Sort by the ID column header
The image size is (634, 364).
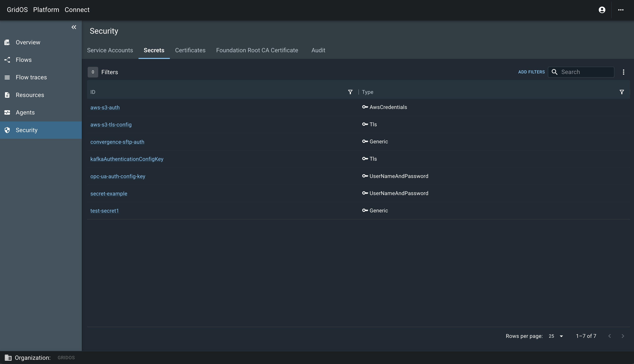(x=93, y=92)
